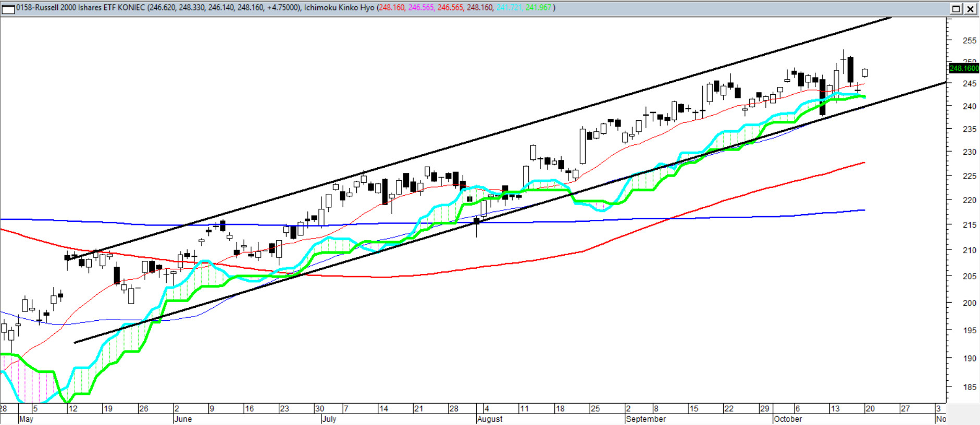The height and width of the screenshot is (425, 980).
Task: Click the 'July' month label on time axis
Action: (x=329, y=419)
